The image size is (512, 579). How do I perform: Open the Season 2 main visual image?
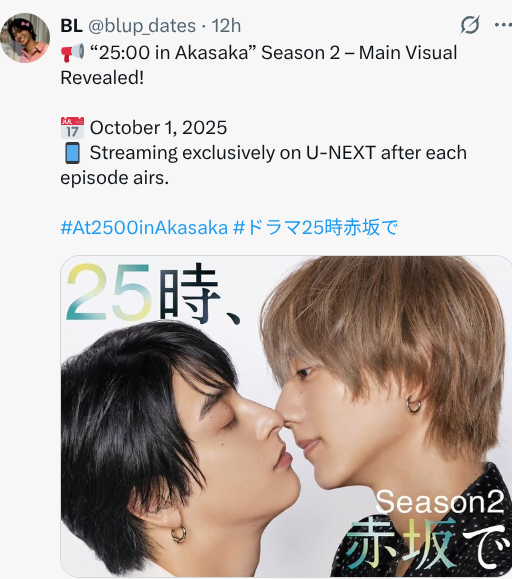point(286,416)
